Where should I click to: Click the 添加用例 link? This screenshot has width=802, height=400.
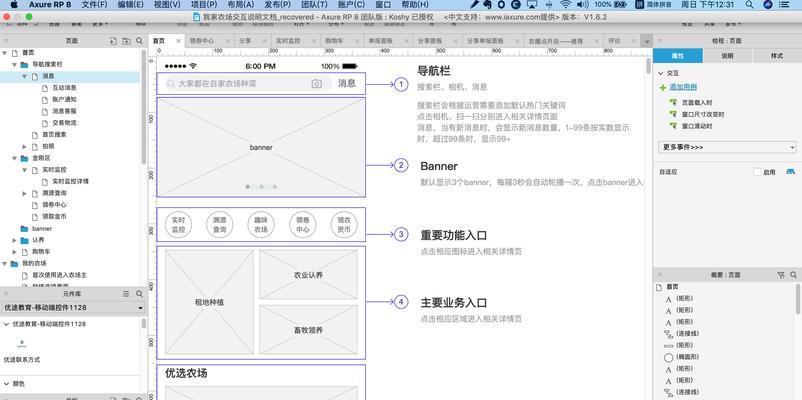click(684, 87)
